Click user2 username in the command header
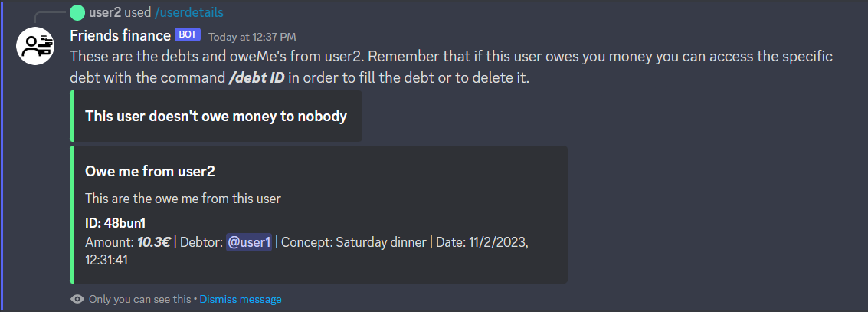The image size is (868, 312). 105,12
